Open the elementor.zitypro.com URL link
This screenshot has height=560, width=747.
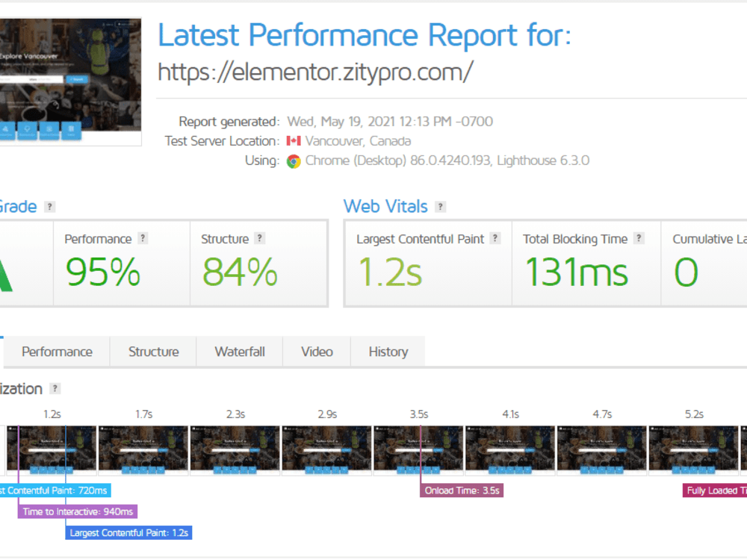click(x=315, y=72)
